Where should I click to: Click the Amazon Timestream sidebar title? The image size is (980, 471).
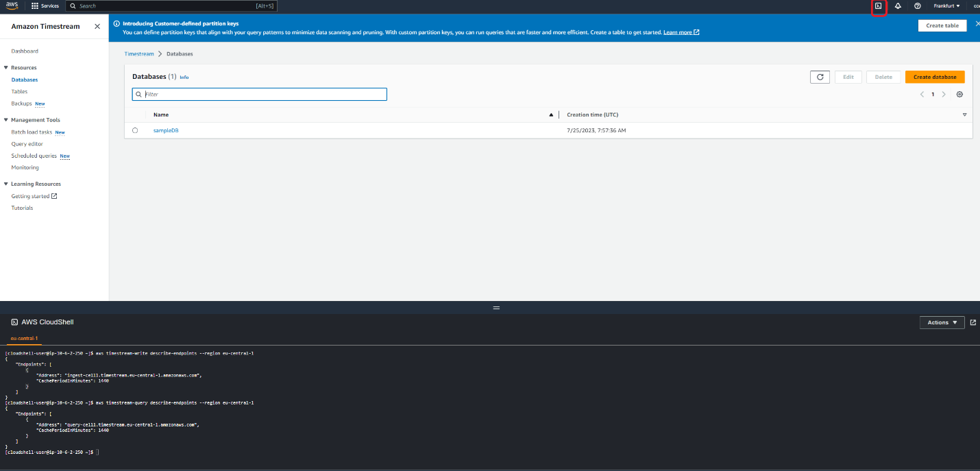pyautogui.click(x=45, y=26)
